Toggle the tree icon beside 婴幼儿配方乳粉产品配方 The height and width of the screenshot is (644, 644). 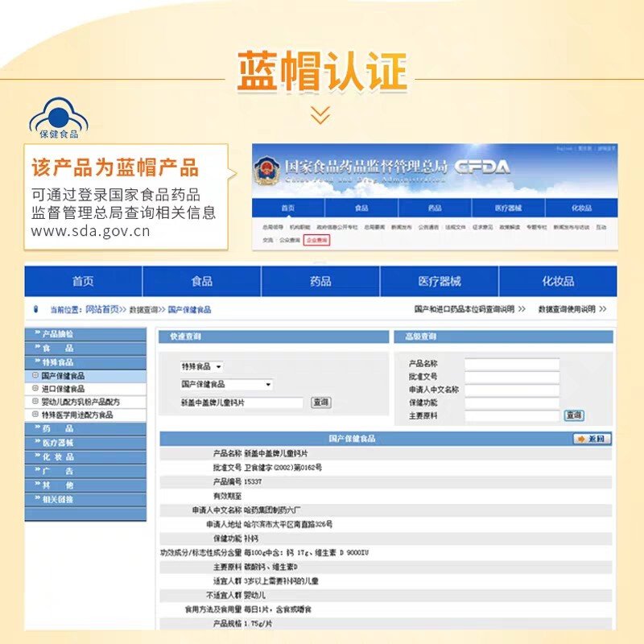click(35, 402)
